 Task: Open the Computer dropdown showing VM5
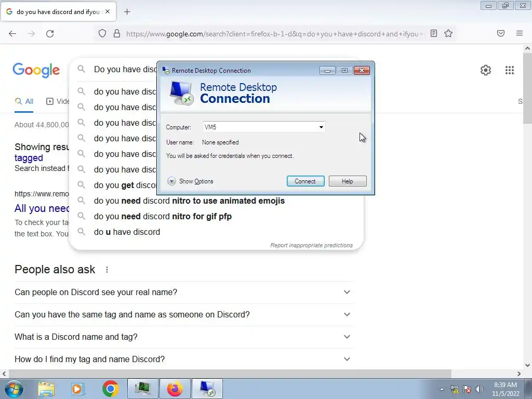[321, 127]
